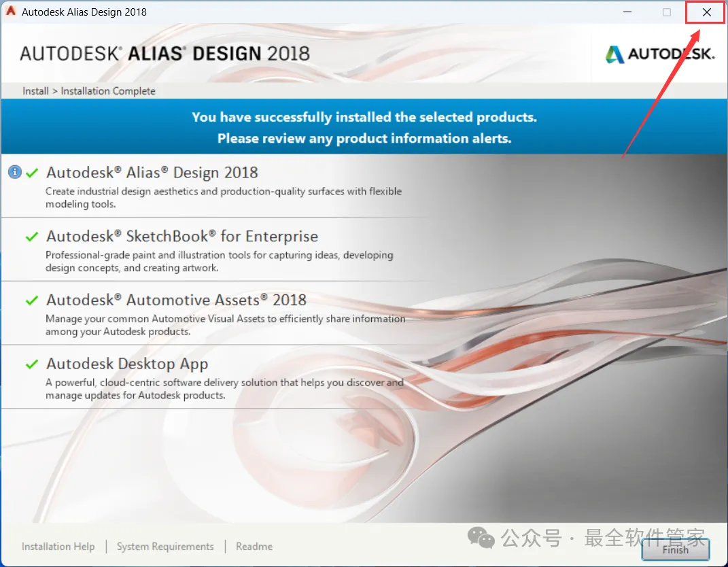
Task: Click the green checkmark next to Alias Design 2018
Action: click(32, 173)
